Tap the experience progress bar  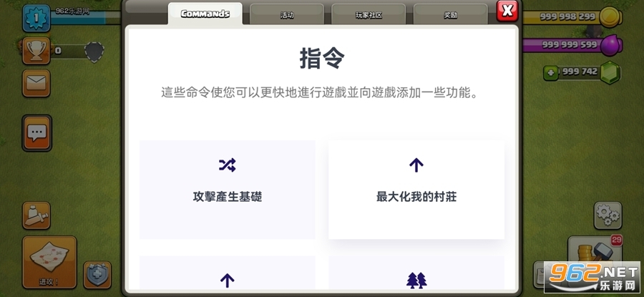click(x=86, y=17)
